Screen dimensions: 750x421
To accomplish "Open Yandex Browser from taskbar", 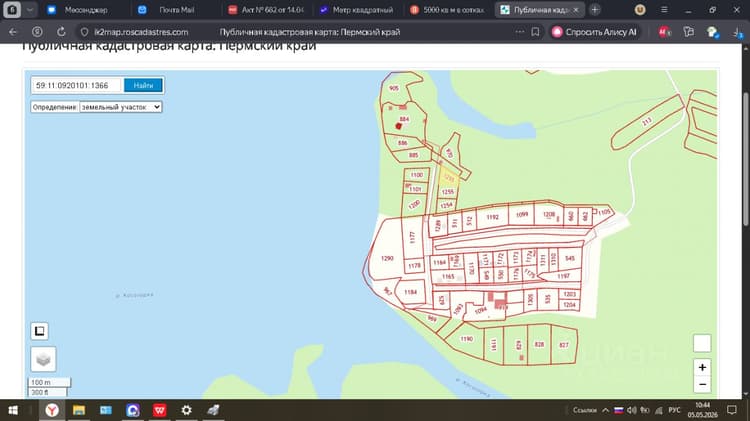I will [x=52, y=410].
